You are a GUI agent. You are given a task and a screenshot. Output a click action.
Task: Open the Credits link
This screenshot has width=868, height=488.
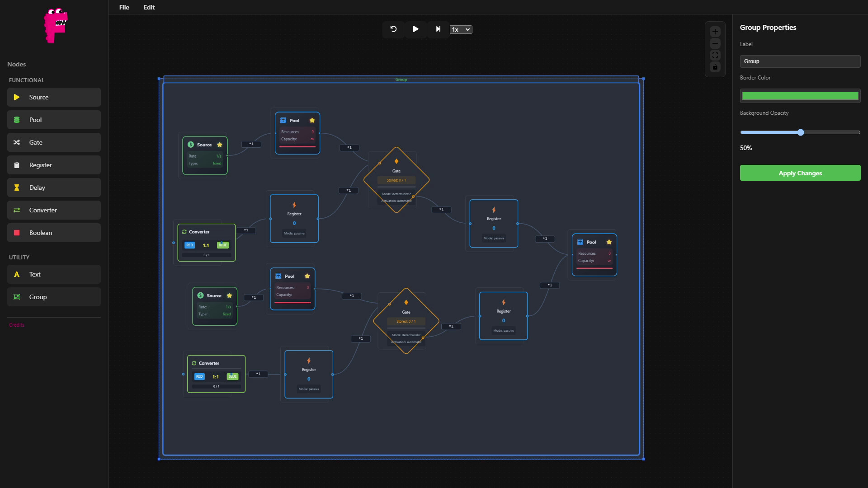click(x=16, y=324)
